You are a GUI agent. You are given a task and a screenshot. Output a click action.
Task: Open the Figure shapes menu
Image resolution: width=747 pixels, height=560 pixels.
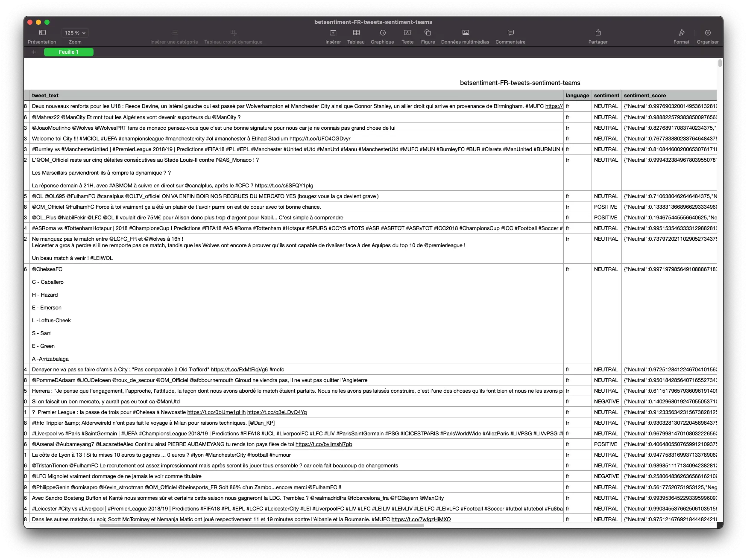428,33
